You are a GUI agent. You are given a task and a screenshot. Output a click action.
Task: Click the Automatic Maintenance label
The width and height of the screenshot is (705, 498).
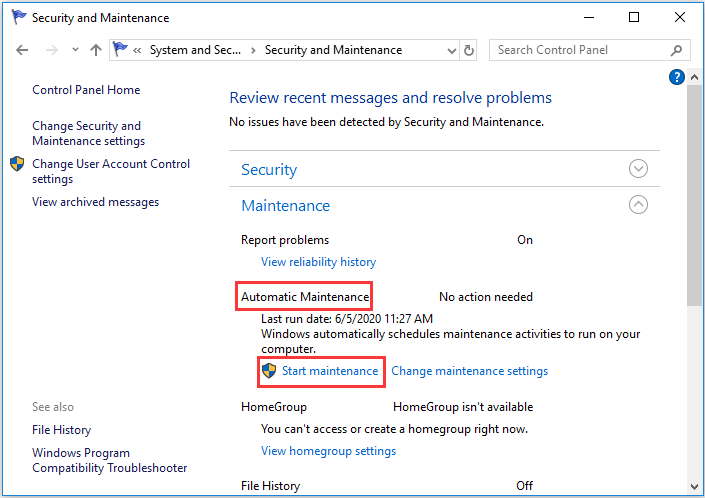tap(305, 297)
